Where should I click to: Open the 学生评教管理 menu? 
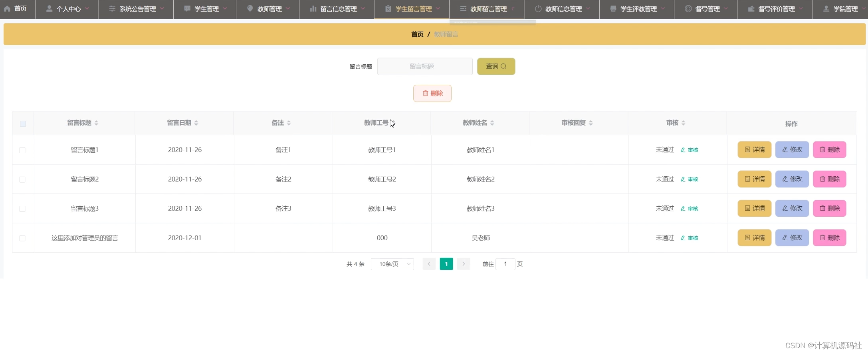pyautogui.click(x=637, y=9)
